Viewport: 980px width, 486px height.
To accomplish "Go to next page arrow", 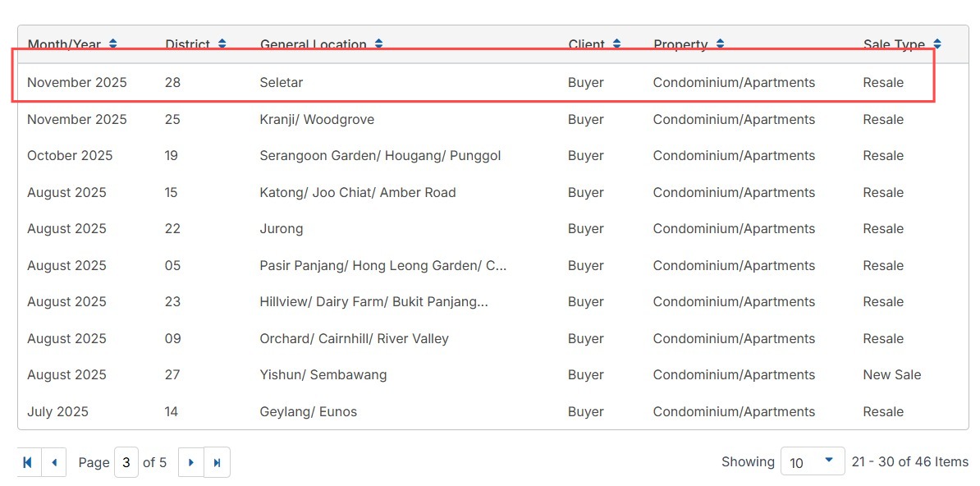I will click(191, 462).
